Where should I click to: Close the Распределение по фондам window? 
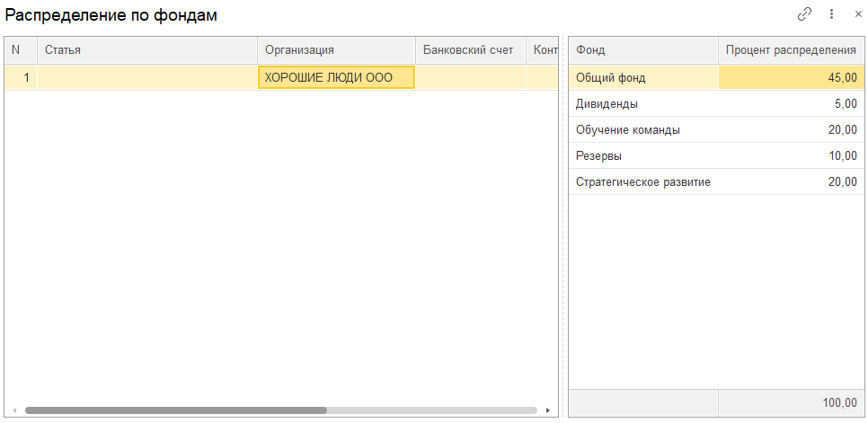858,14
